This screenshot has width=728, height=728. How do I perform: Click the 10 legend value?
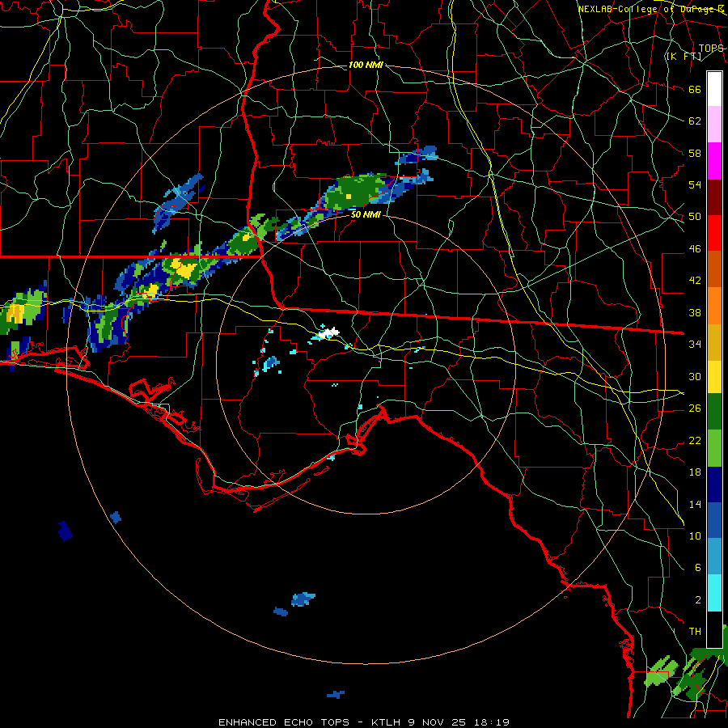pyautogui.click(x=695, y=535)
